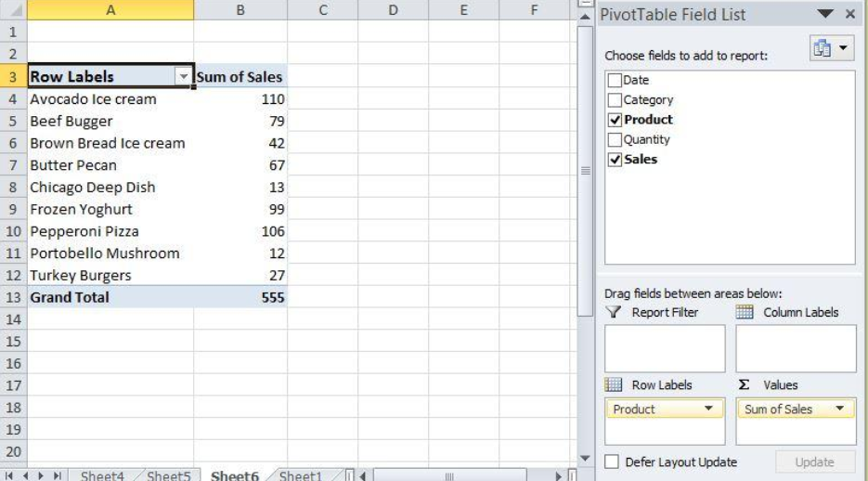Click the vertical scrollbar down arrow
868x481 pixels.
[x=585, y=459]
